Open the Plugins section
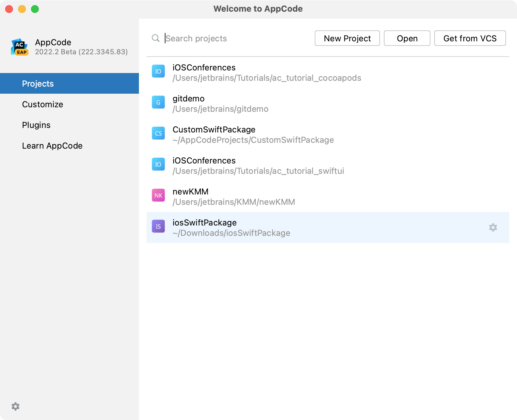Screen dimensions: 517x420 click(36, 125)
